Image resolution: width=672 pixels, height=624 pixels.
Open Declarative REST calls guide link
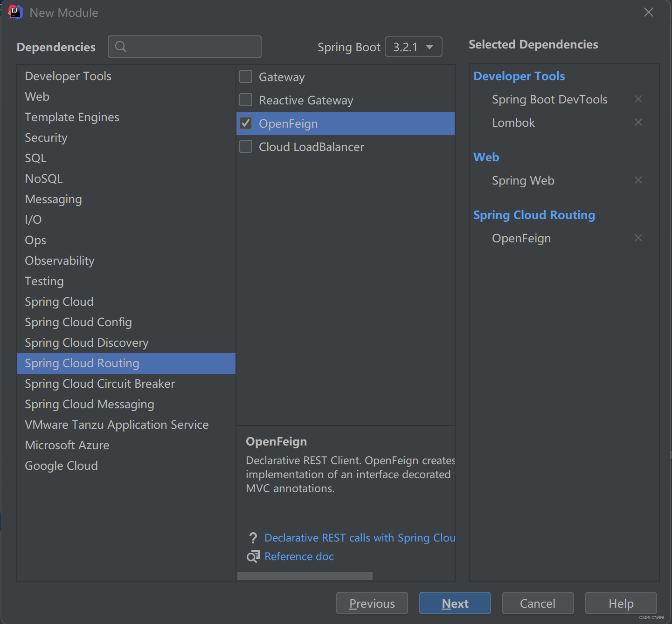360,538
